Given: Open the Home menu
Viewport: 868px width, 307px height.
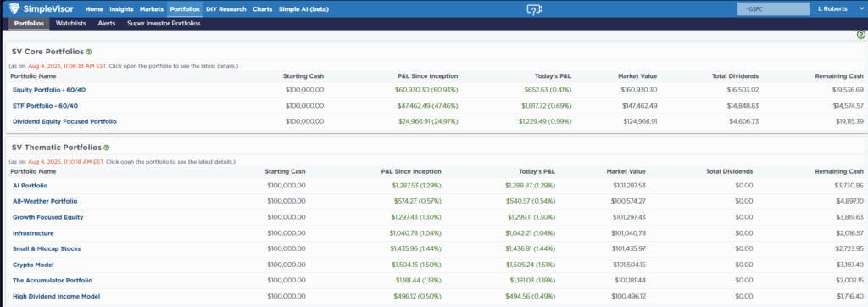Looking at the screenshot, I should [x=94, y=9].
